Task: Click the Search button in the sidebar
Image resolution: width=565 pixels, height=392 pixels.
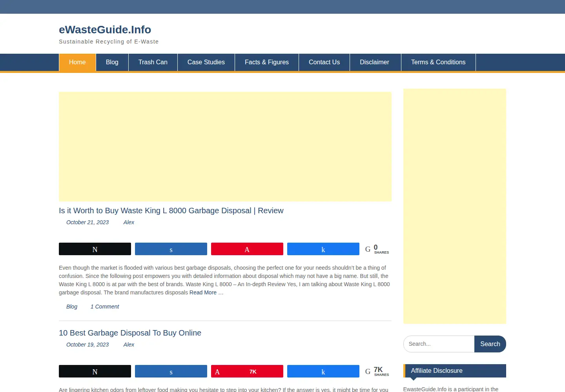Action: (x=490, y=344)
